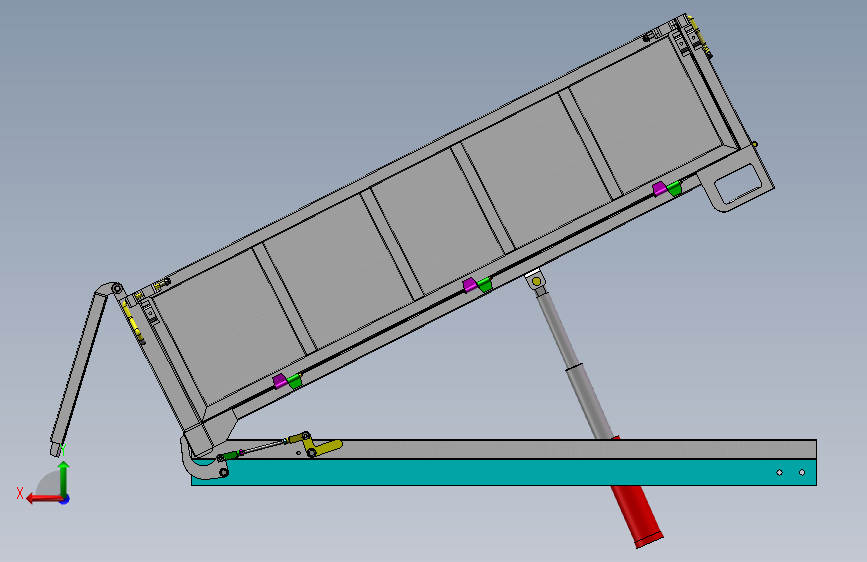Screen dimensions: 867x562
Task: Click the red X-axis arrow of triad
Action: tap(45, 499)
